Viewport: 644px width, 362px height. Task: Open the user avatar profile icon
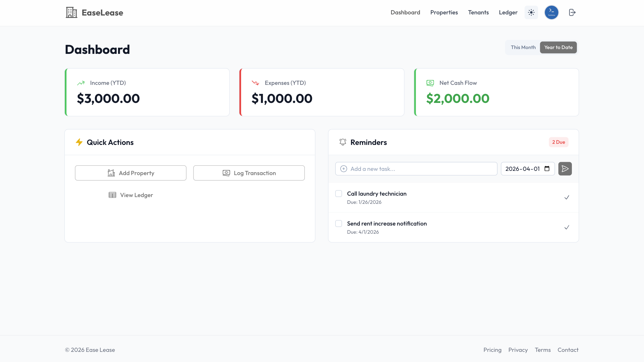pyautogui.click(x=551, y=12)
